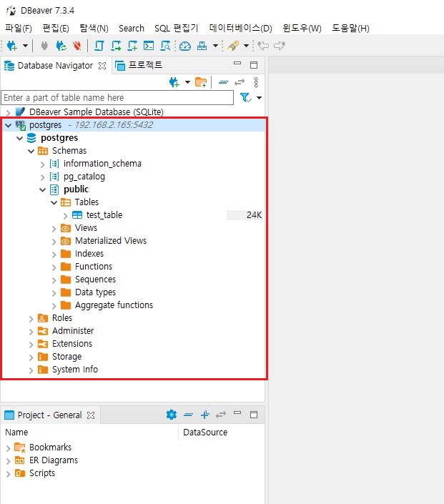The width and height of the screenshot is (444, 504).
Task: Expand the information_schema schema
Action: [42, 164]
